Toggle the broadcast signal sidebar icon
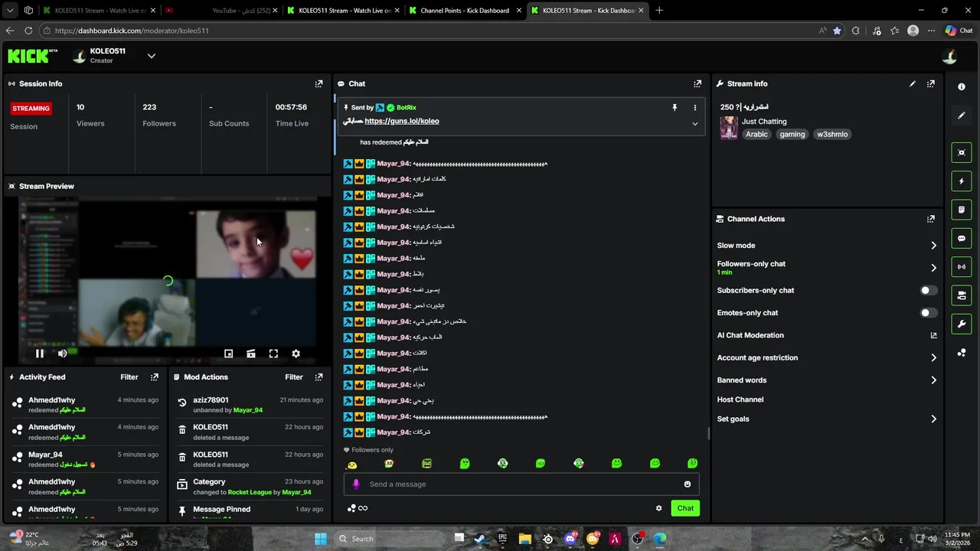The height and width of the screenshot is (551, 980). tap(962, 266)
